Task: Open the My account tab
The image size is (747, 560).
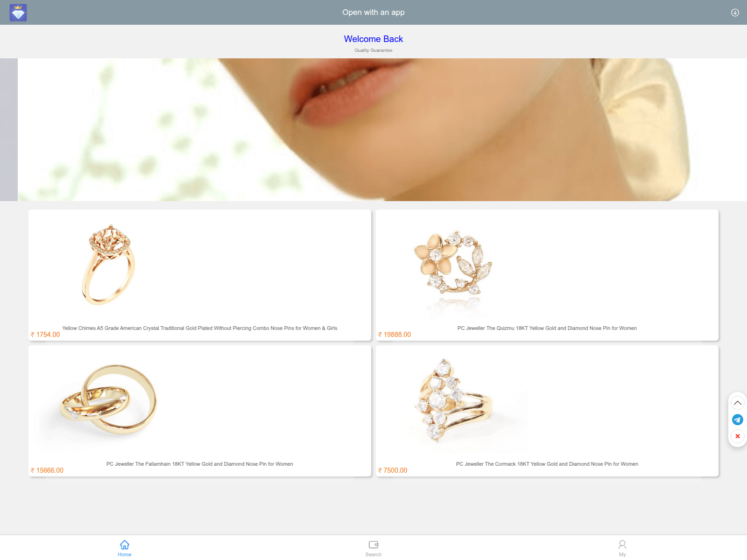Action: point(622,548)
